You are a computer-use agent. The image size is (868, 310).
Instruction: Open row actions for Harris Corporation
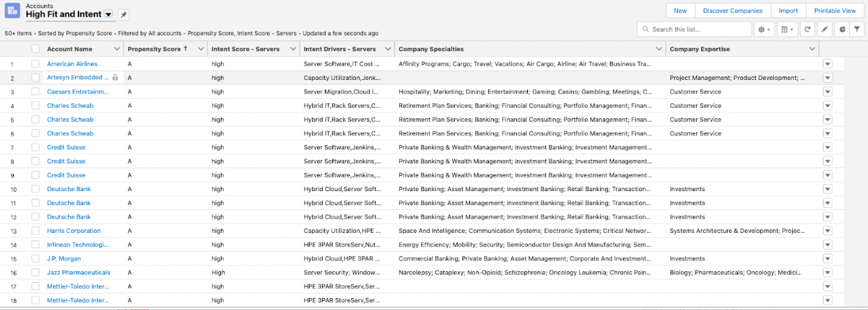[x=827, y=231]
